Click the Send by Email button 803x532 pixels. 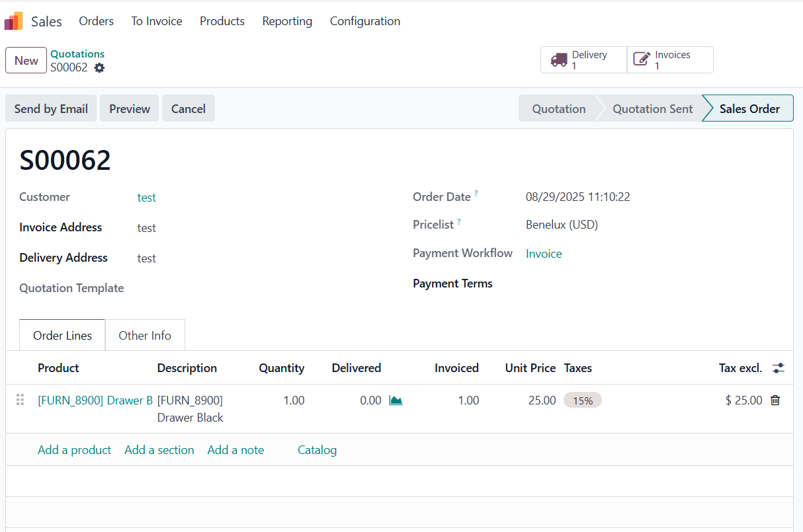(x=50, y=108)
